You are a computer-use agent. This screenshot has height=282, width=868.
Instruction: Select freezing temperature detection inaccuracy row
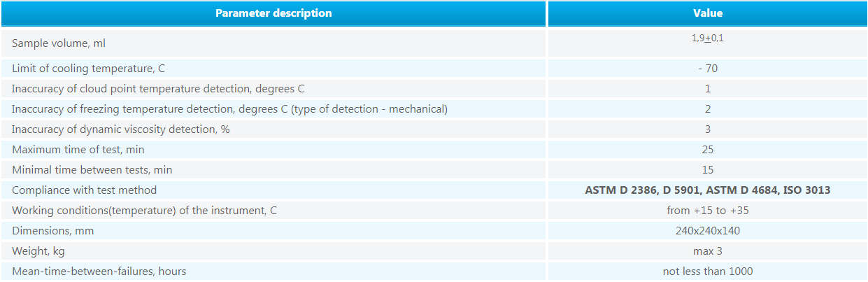(434, 109)
